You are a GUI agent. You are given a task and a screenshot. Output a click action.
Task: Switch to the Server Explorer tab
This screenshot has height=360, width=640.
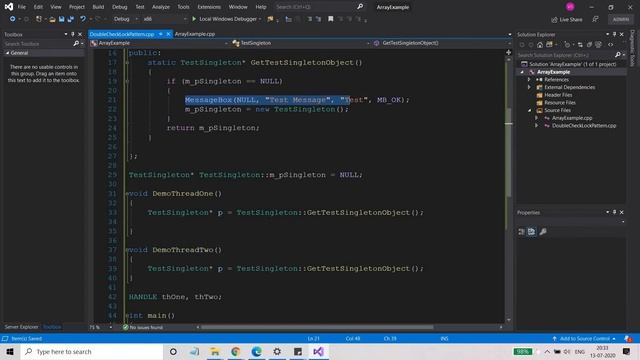coord(21,327)
